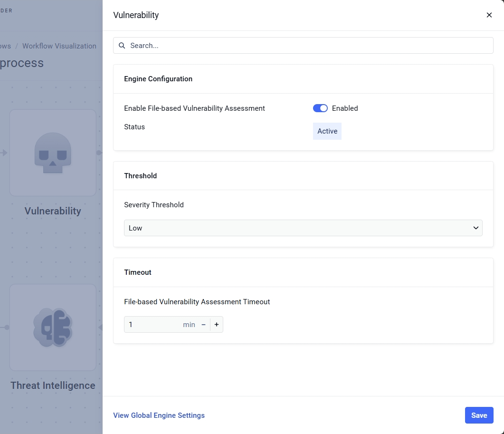Image resolution: width=504 pixels, height=434 pixels.
Task: Click the search magnifier icon
Action: pos(122,46)
